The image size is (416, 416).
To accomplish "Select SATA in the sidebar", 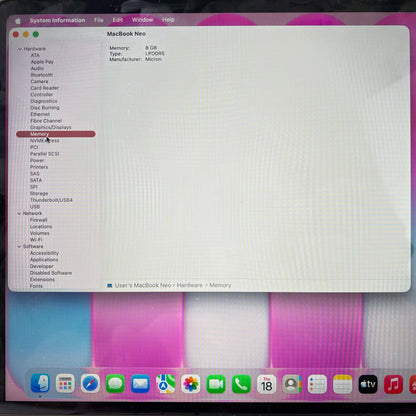I will click(36, 180).
